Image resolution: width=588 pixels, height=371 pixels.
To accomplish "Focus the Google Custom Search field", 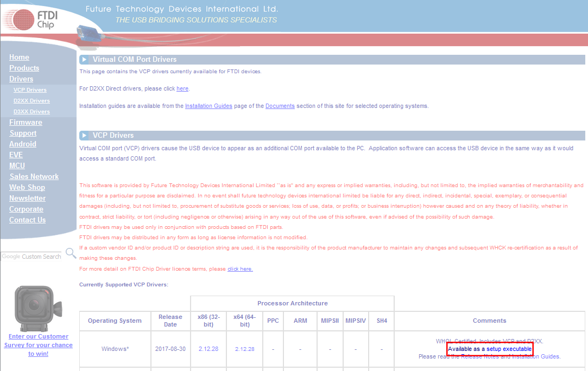I will pyautogui.click(x=31, y=257).
